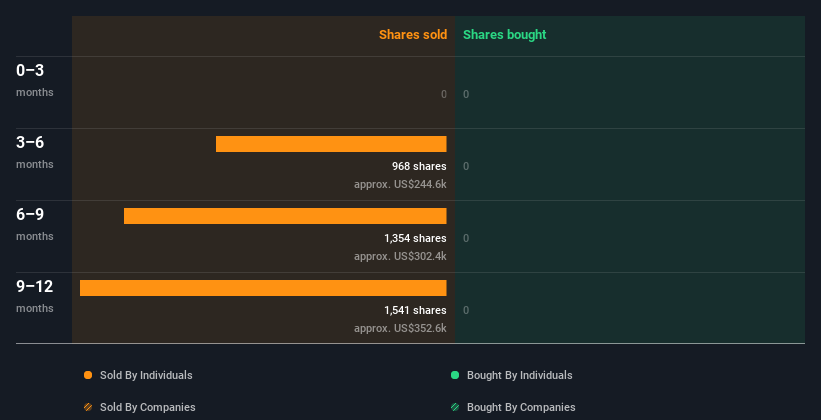Click the Shares bought column header

coord(504,35)
